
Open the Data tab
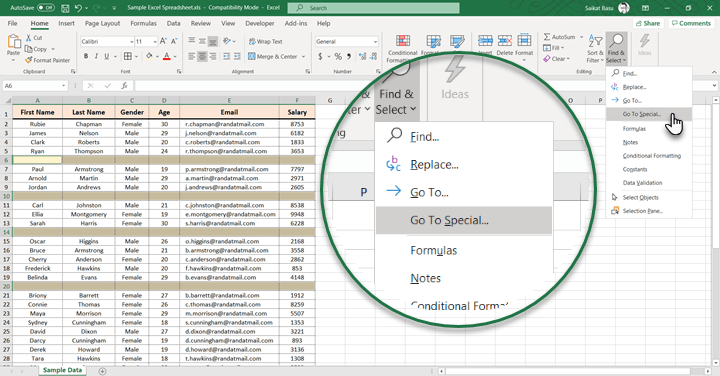tap(174, 23)
